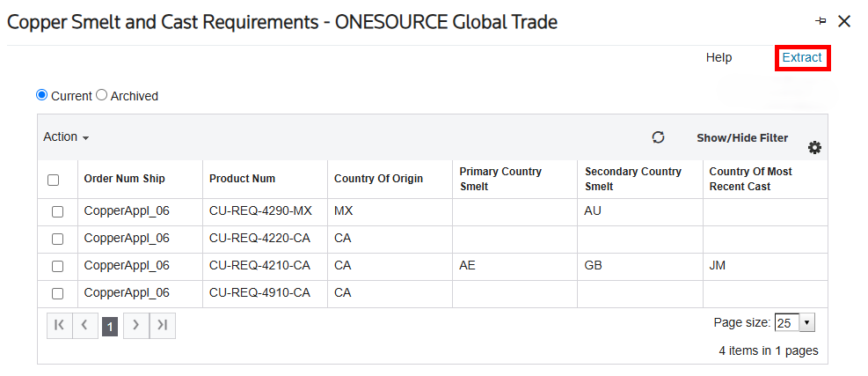Click the Extract link
This screenshot has height=376, width=868.
pyautogui.click(x=801, y=57)
